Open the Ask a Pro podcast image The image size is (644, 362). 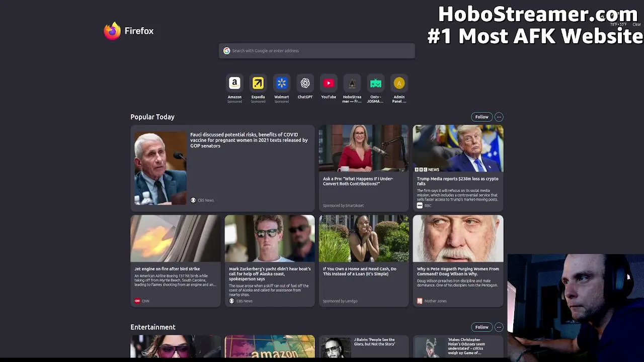364,148
